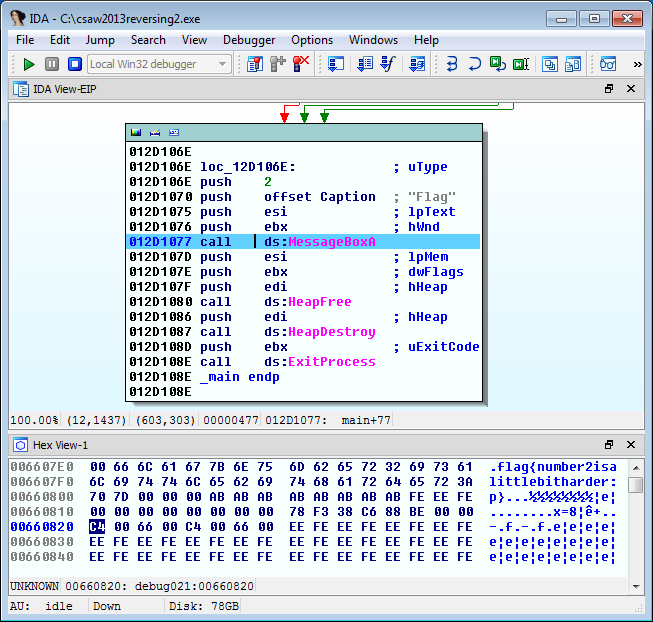653x622 pixels.
Task: Click the graph node edit comment icon
Action: click(155, 132)
